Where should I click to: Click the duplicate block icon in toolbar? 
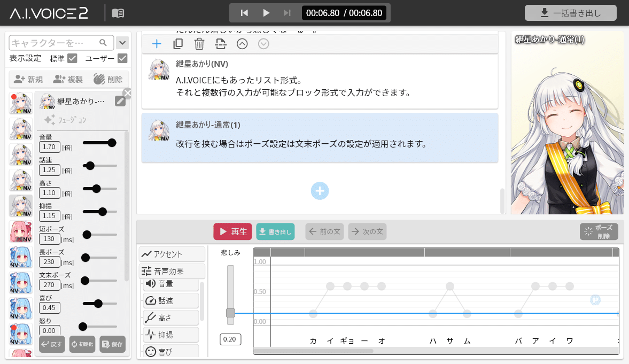178,44
